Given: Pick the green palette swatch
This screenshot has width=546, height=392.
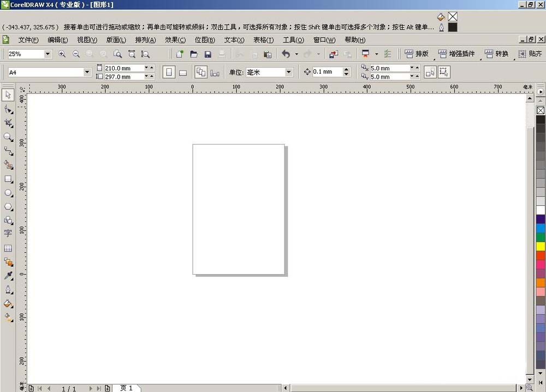Looking at the screenshot, I should pyautogui.click(x=541, y=237).
